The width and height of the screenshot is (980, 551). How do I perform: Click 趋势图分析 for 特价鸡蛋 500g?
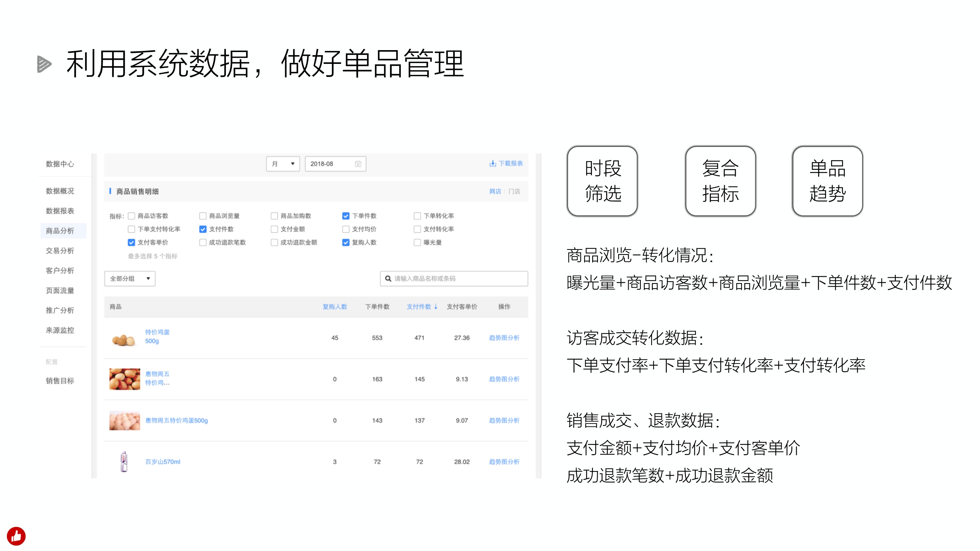point(505,337)
